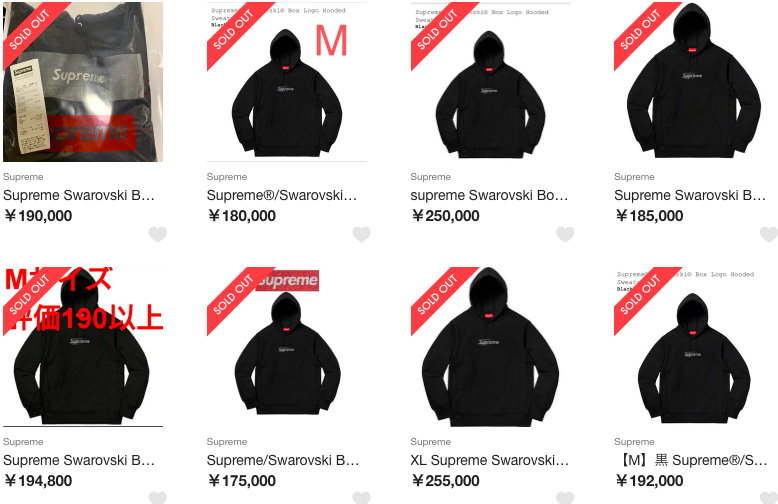The height and width of the screenshot is (504, 778).
Task: Open the XL Supreme Swarovski listing title
Action: click(x=490, y=460)
